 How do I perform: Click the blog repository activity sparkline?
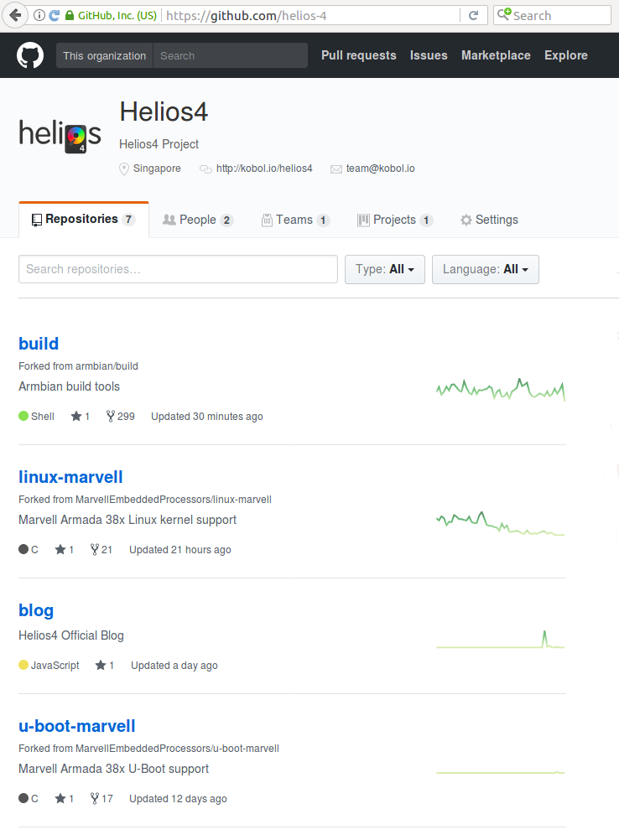tap(501, 639)
